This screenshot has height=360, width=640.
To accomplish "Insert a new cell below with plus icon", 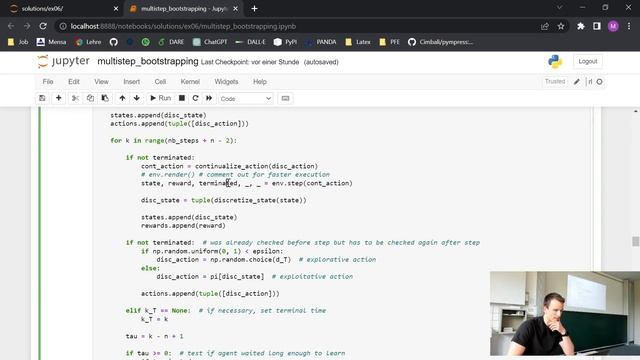I will pyautogui.click(x=58, y=98).
